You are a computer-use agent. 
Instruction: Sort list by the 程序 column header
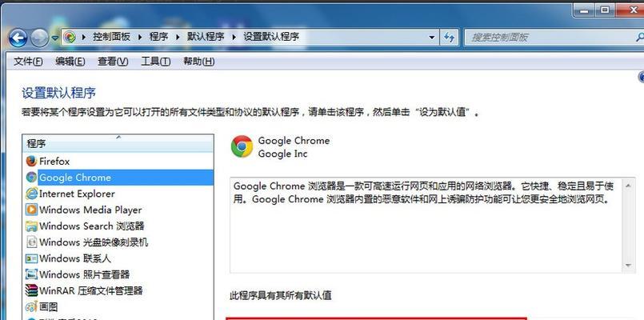[x=118, y=143]
